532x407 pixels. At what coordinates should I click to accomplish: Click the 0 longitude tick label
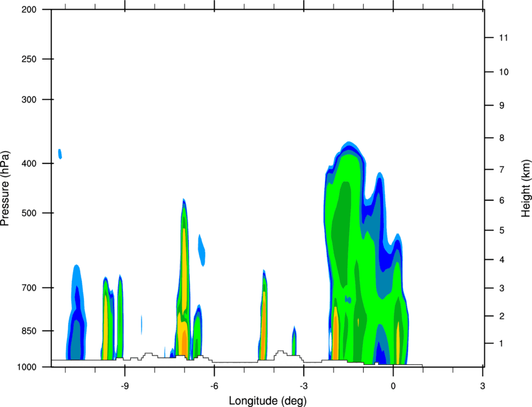393,386
